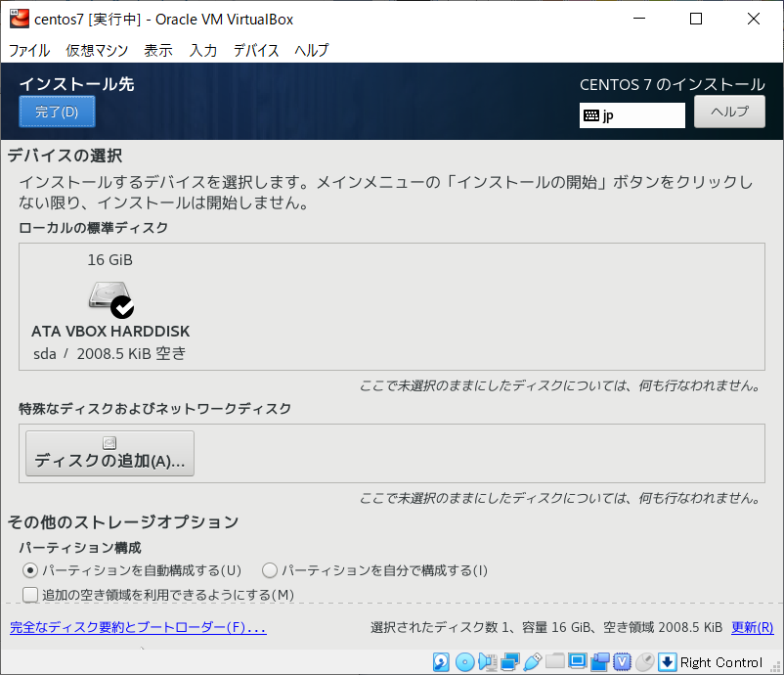Open the ファイル menu
The height and width of the screenshot is (675, 784).
pos(29,50)
